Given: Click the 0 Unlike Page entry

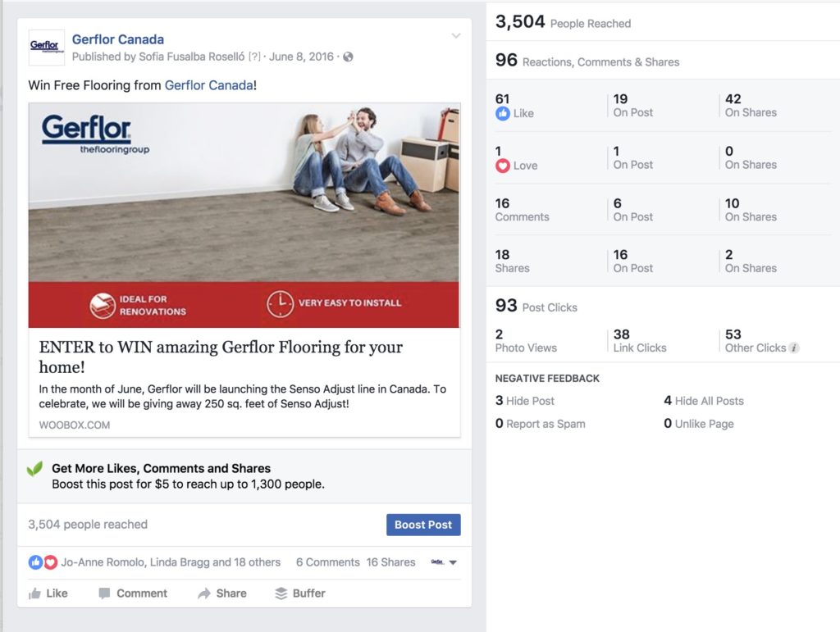Looking at the screenshot, I should coord(699,424).
